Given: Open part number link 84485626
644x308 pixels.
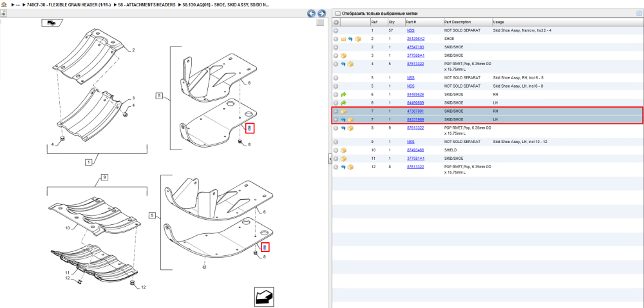Looking at the screenshot, I should click(x=415, y=95).
